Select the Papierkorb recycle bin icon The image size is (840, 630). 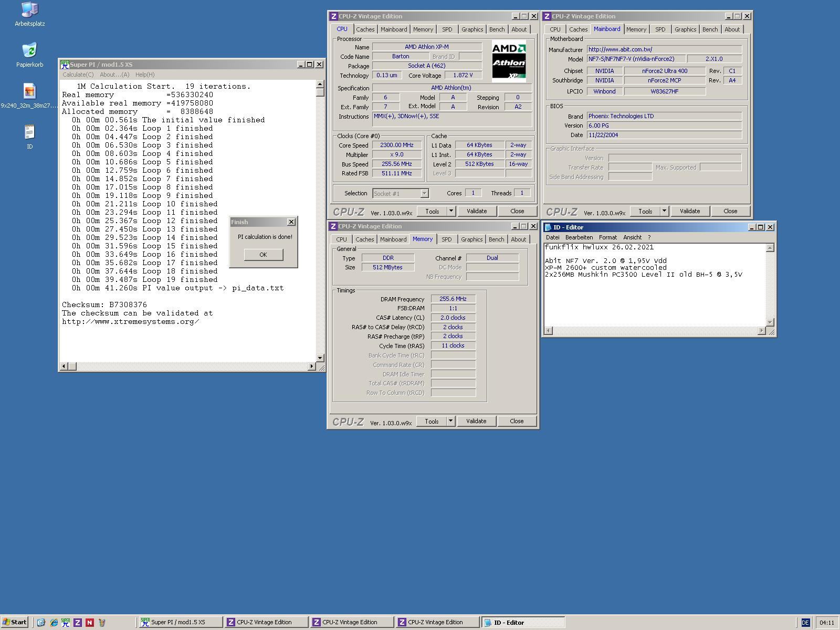click(29, 55)
